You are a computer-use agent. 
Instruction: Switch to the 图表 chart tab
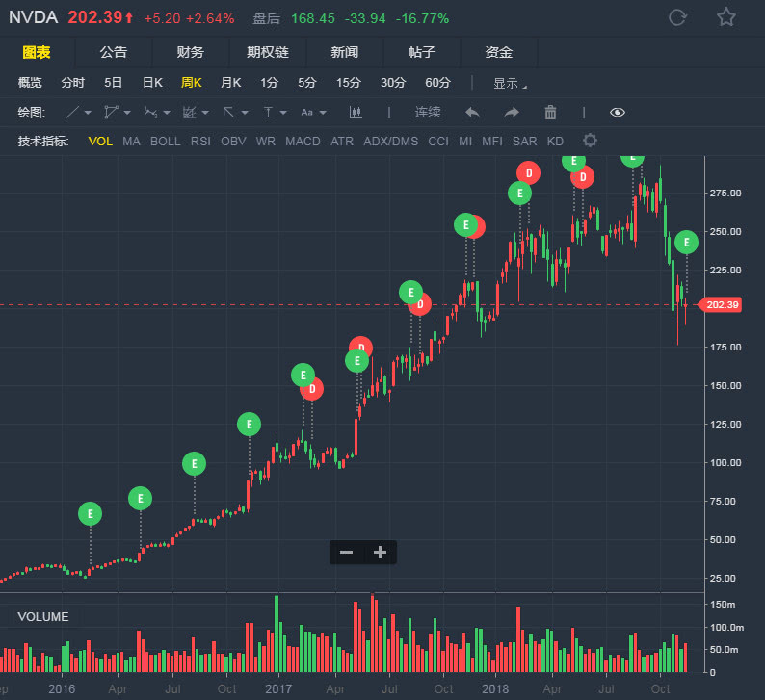coord(37,52)
